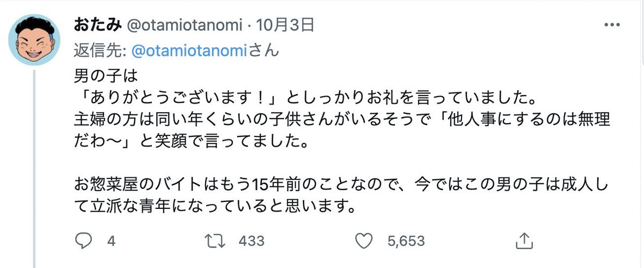644x268 pixels.
Task: Open the share icon menu
Action: [523, 241]
